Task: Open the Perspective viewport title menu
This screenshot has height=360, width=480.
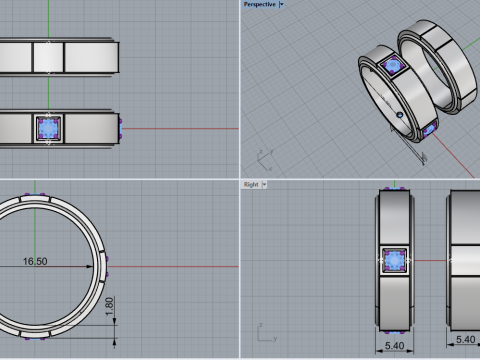Action: pyautogui.click(x=260, y=4)
